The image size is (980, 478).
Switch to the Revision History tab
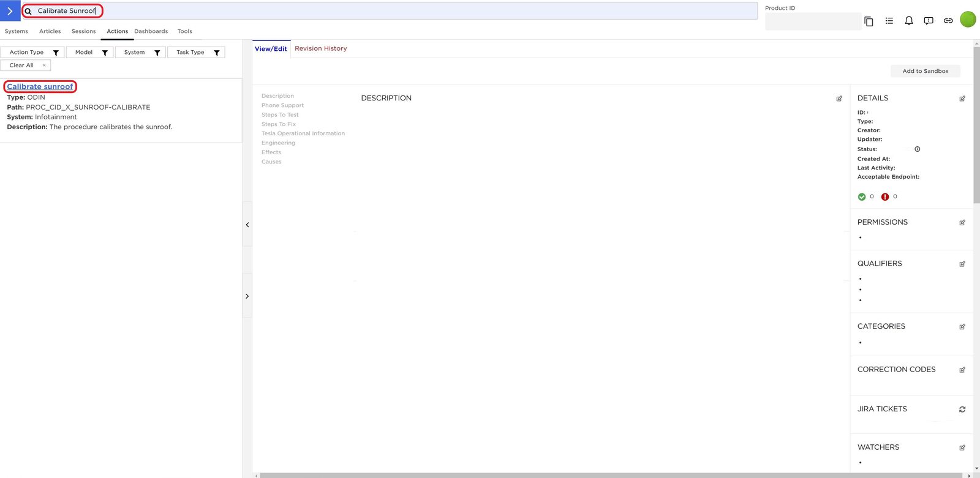[x=320, y=48]
